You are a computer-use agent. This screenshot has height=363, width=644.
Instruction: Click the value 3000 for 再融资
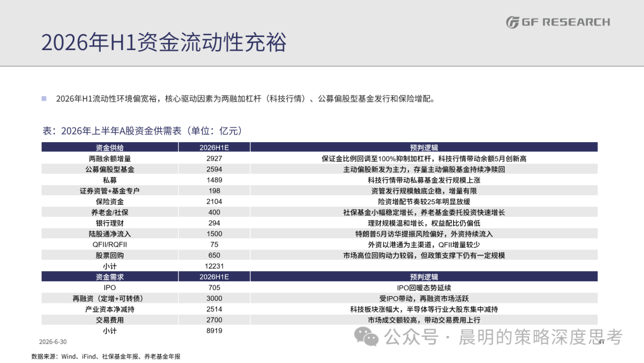(215, 299)
